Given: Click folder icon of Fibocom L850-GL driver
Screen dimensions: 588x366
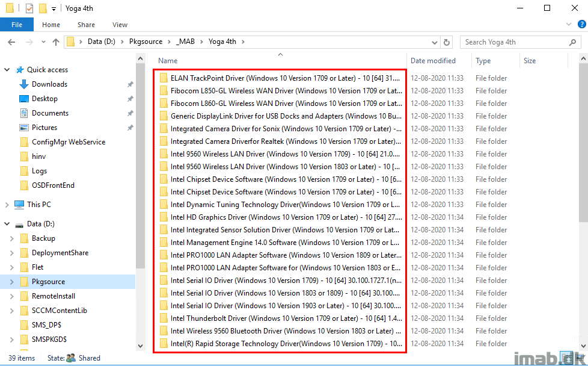Looking at the screenshot, I should 164,91.
